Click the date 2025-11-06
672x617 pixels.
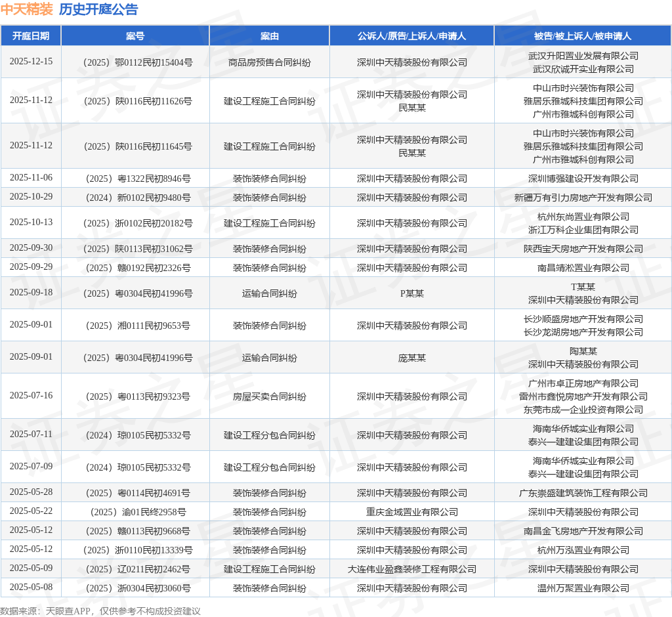pyautogui.click(x=31, y=178)
